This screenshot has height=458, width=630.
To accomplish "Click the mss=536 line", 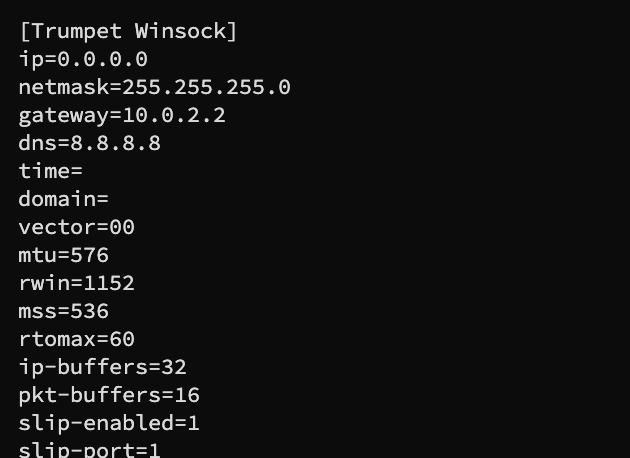I will coord(63,311).
